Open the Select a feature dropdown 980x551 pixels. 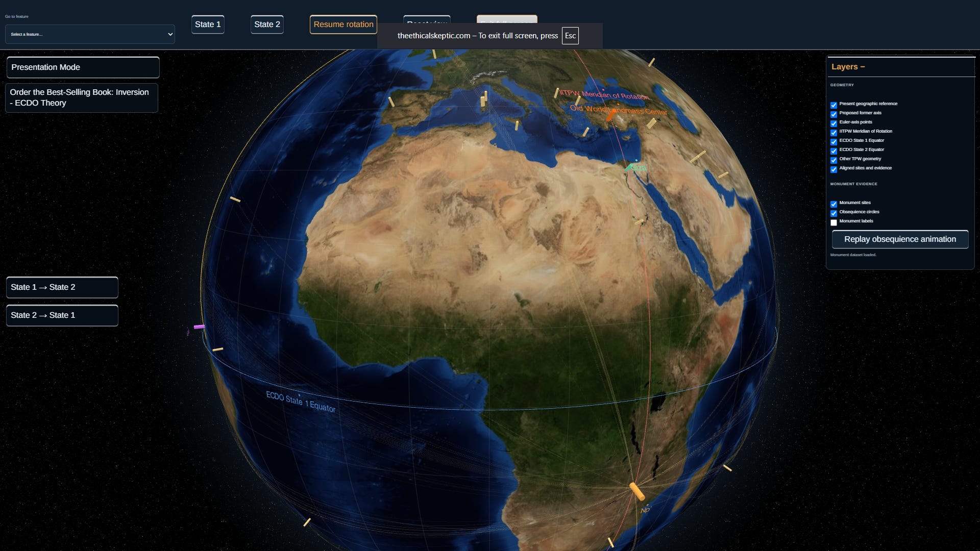click(90, 34)
